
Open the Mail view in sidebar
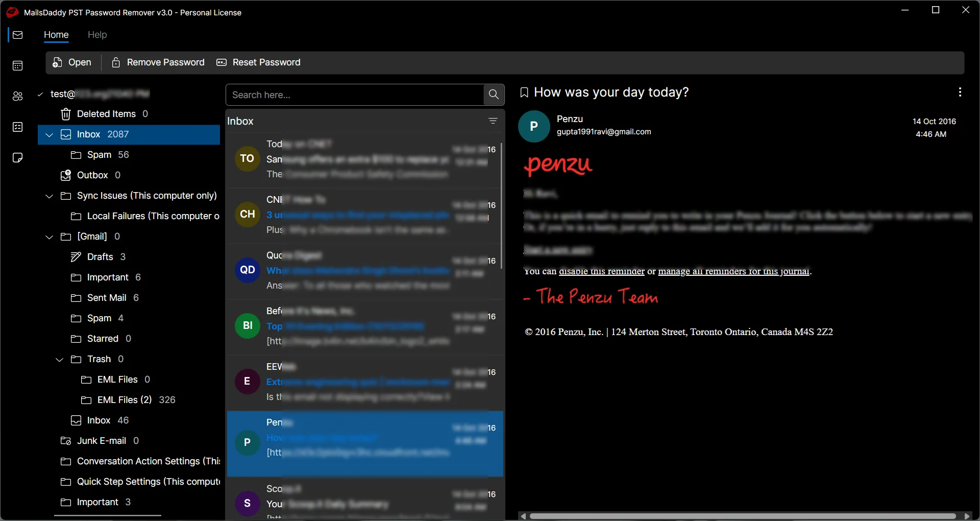tap(17, 35)
